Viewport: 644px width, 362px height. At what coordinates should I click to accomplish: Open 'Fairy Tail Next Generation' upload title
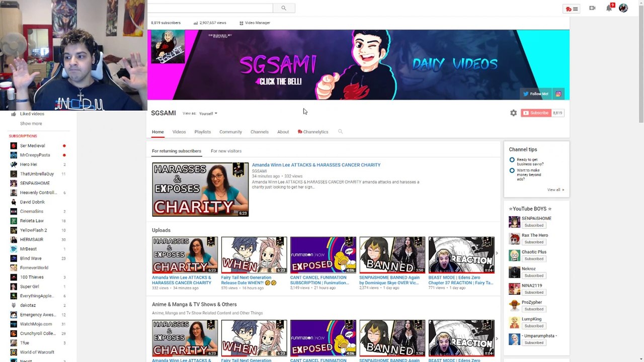click(249, 280)
